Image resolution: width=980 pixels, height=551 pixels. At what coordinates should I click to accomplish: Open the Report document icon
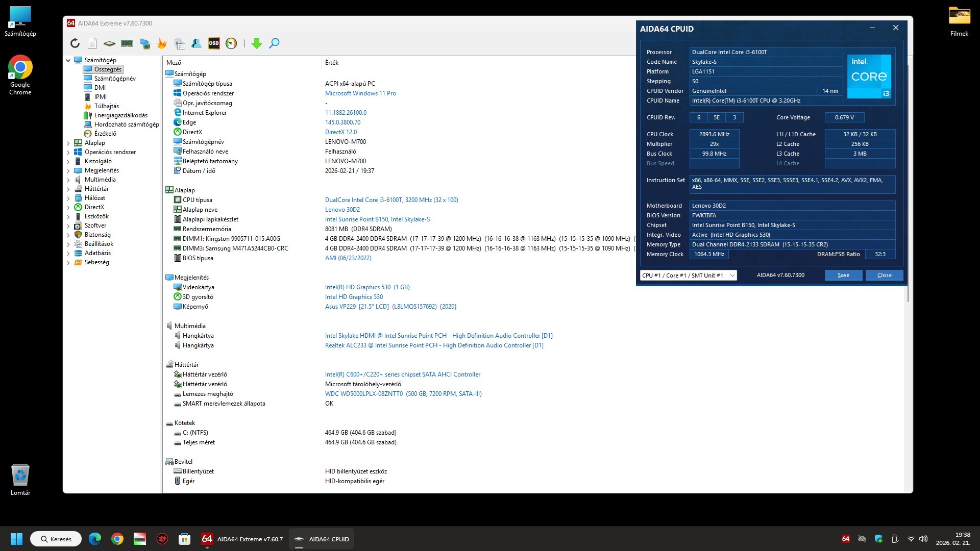click(92, 43)
